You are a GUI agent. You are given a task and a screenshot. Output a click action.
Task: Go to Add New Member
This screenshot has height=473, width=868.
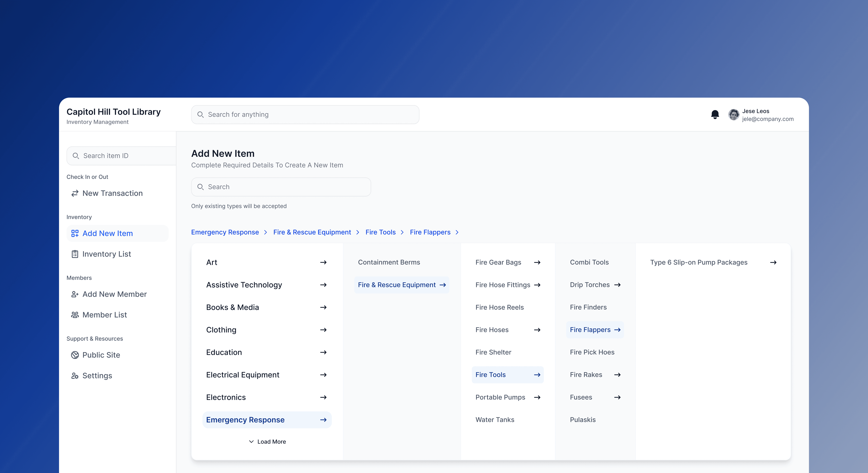(114, 294)
